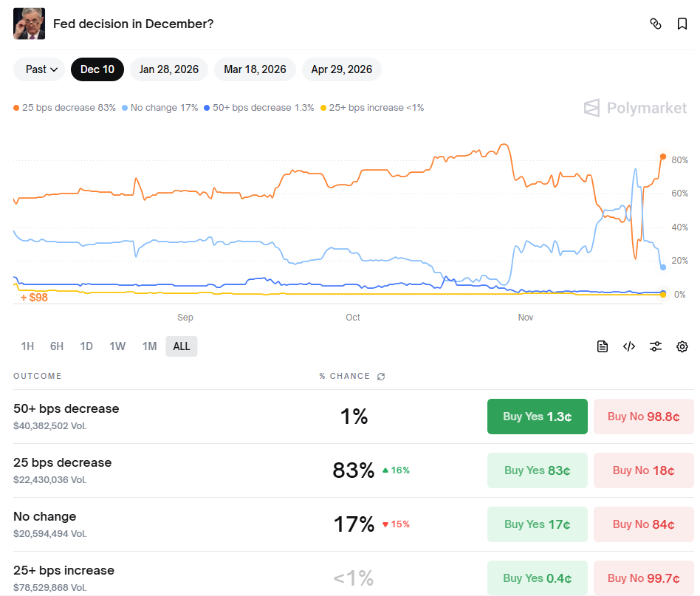This screenshot has width=700, height=596.
Task: Bookmark this Fed decision market
Action: [682, 24]
